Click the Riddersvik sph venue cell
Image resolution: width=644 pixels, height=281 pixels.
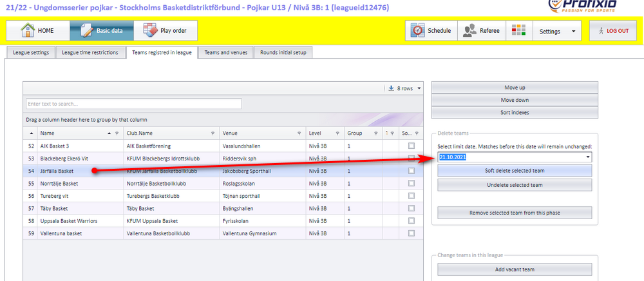click(263, 159)
